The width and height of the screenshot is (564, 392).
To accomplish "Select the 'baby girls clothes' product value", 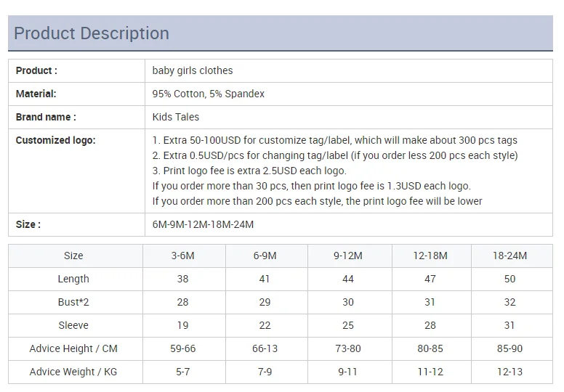I will click(x=193, y=70).
